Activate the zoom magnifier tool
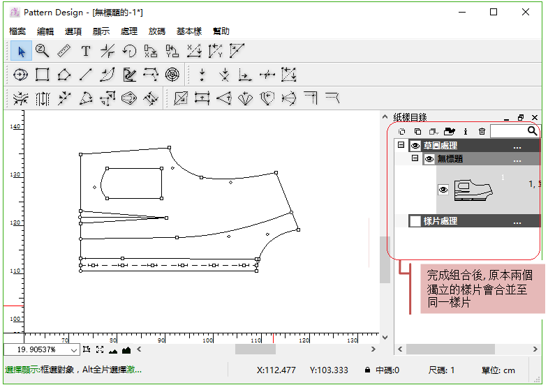This screenshot has height=392, width=548. tap(42, 51)
